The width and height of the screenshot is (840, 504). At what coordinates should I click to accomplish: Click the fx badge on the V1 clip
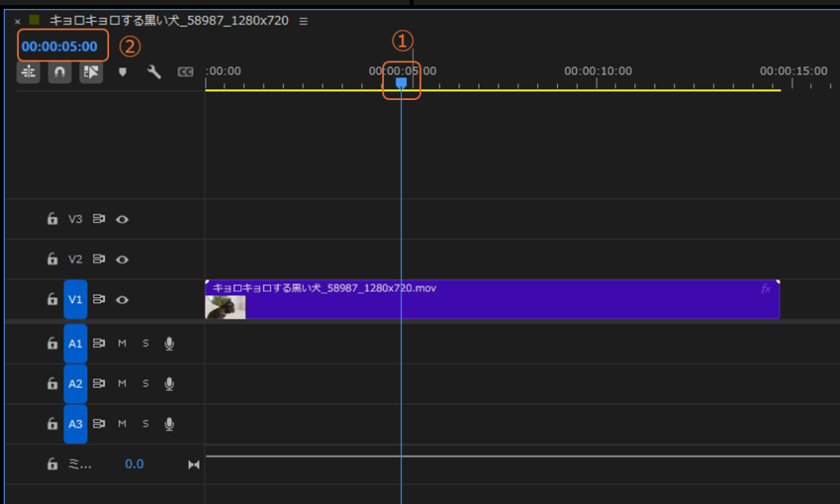click(766, 288)
